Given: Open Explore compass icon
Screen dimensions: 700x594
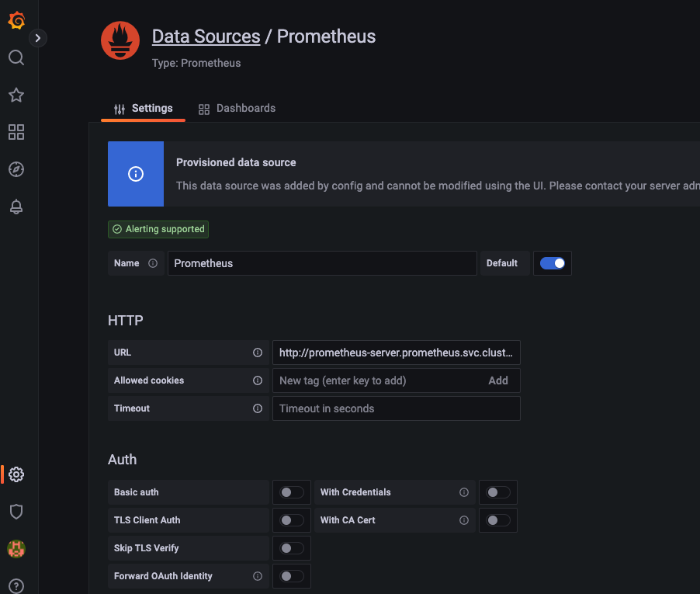Looking at the screenshot, I should tap(16, 169).
